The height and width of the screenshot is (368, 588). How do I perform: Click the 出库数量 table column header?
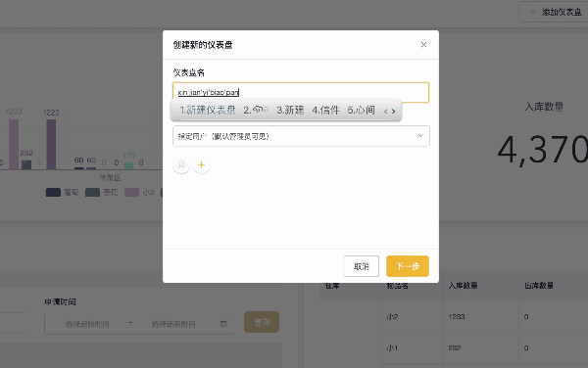[x=539, y=286]
